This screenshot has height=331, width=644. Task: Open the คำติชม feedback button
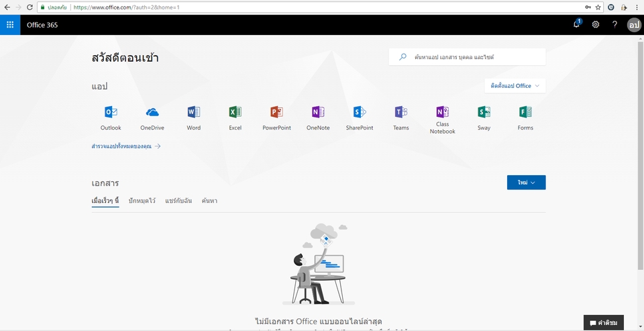[604, 323]
